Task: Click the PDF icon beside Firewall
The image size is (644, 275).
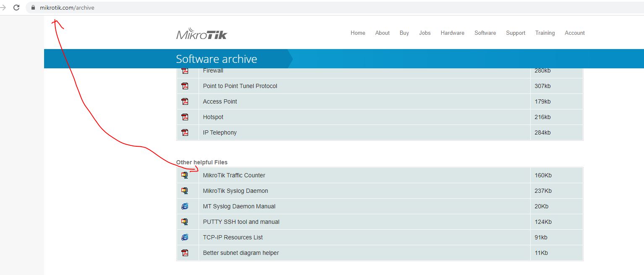Action: pyautogui.click(x=185, y=71)
